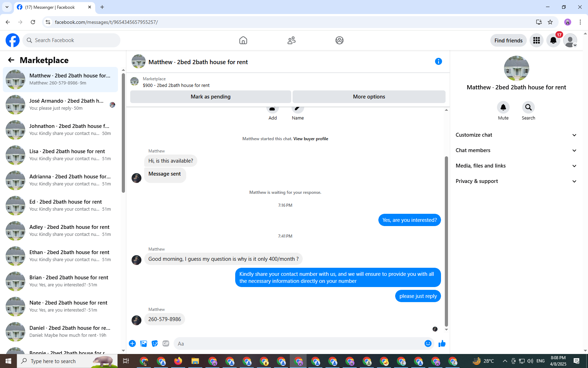
Task: Click More options button
Action: (369, 97)
